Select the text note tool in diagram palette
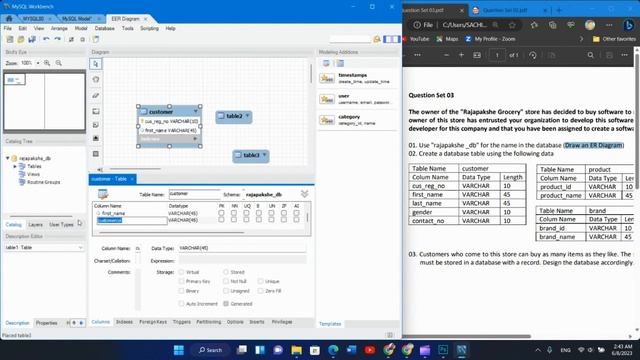This screenshot has height=360, width=640. [96, 125]
